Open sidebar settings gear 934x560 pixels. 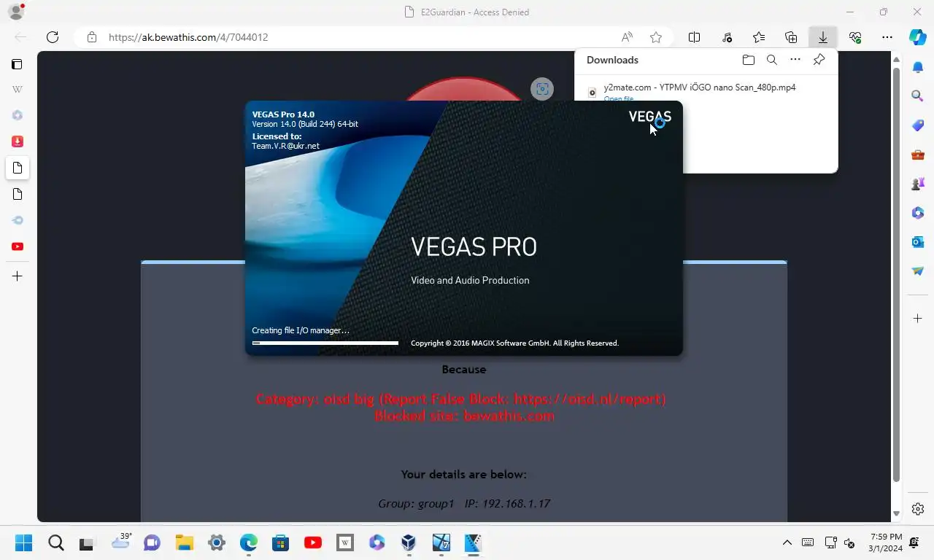[918, 509]
